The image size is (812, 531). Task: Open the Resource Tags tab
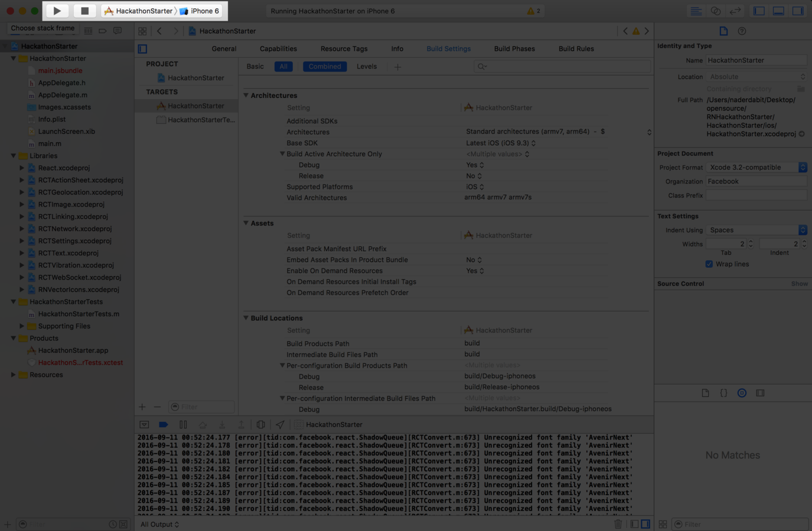[x=344, y=49]
